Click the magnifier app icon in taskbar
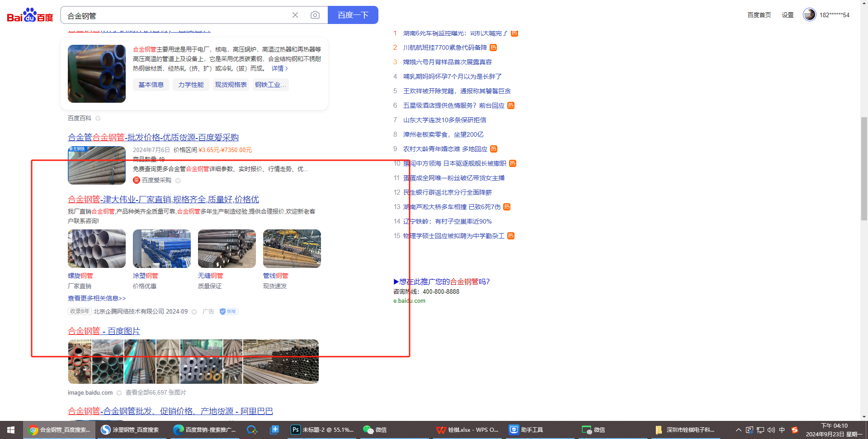 [252, 430]
